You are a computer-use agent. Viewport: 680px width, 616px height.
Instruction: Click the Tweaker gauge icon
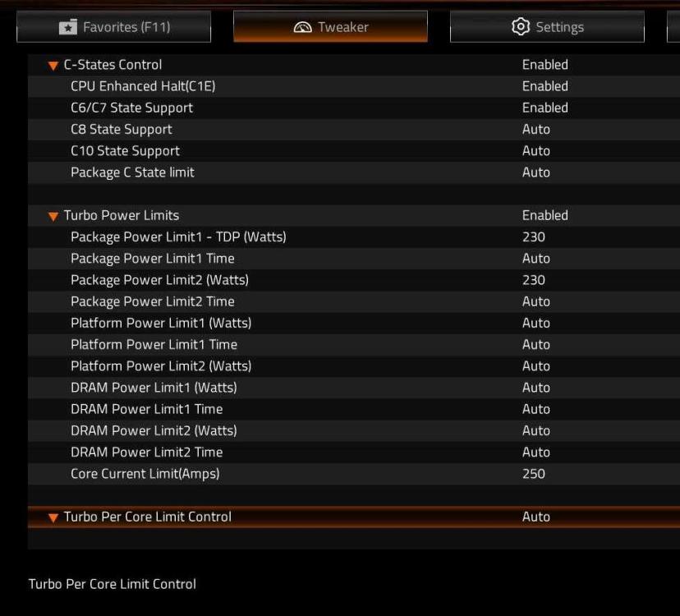click(303, 28)
